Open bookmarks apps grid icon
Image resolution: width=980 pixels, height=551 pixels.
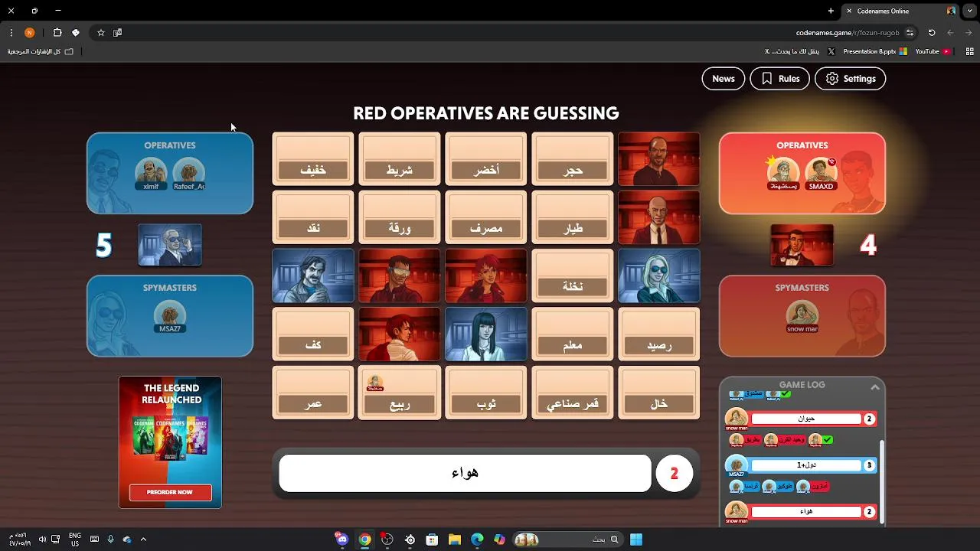pyautogui.click(x=970, y=51)
